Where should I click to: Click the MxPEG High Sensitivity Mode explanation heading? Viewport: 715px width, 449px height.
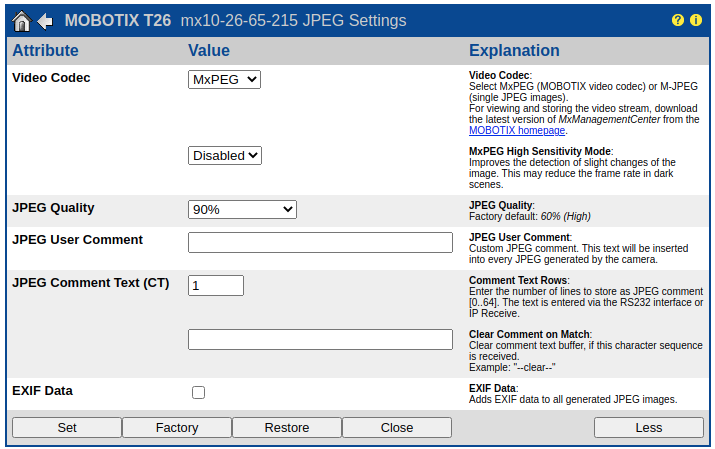[x=540, y=151]
